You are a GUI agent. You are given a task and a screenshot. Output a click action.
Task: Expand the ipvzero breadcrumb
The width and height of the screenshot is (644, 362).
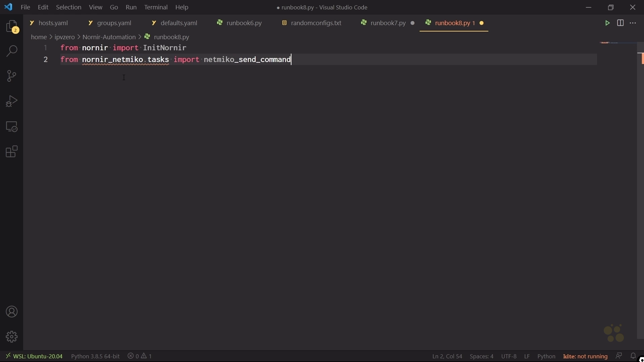64,37
